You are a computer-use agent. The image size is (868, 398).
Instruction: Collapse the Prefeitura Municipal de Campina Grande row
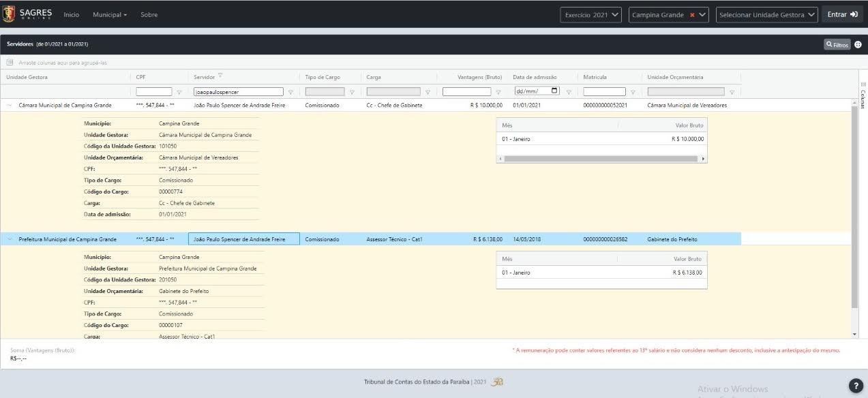(10, 239)
